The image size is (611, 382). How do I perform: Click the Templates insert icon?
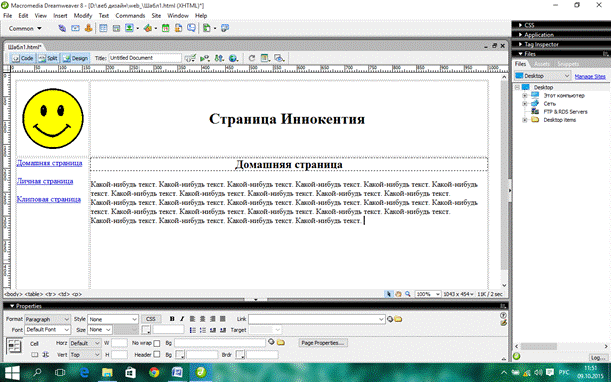(207, 28)
